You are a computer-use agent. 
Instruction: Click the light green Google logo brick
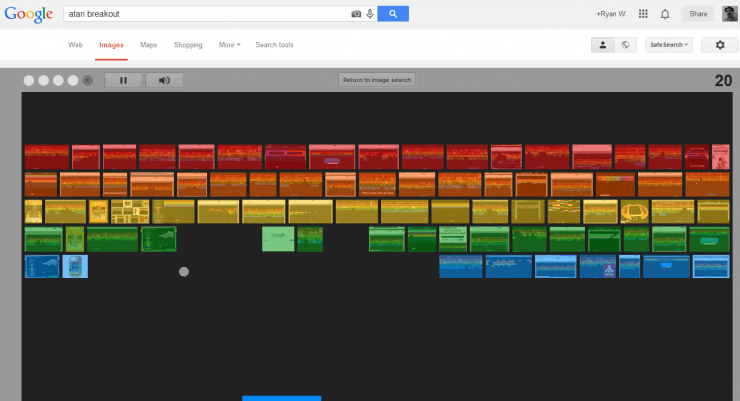click(x=278, y=239)
